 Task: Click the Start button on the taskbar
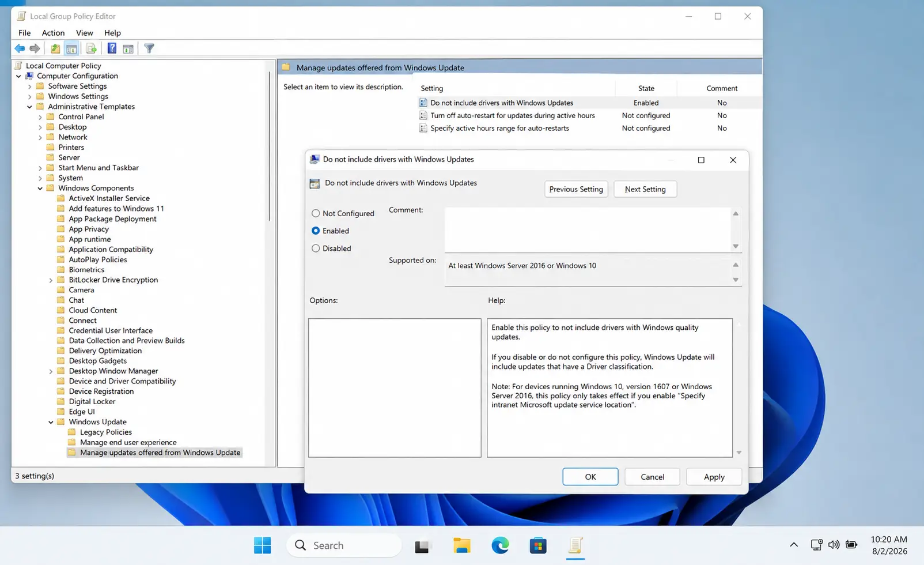coord(262,545)
